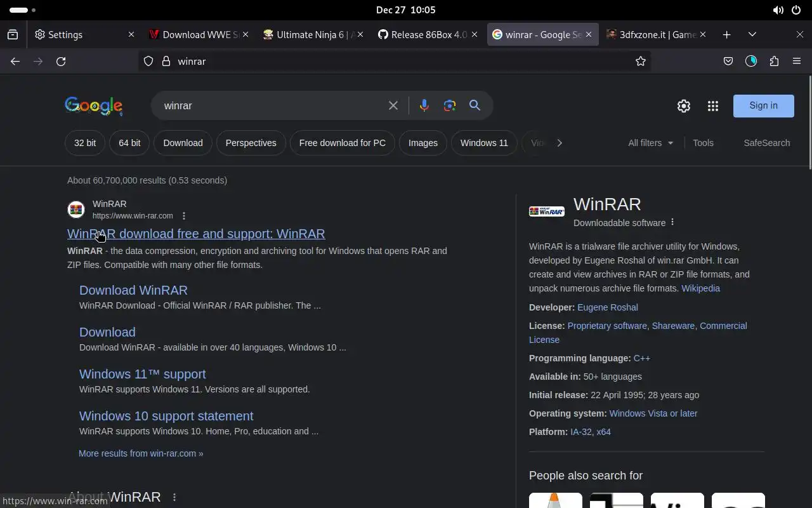Viewport: 812px width, 508px height.
Task: Open the Google apps grid
Action: pyautogui.click(x=713, y=106)
